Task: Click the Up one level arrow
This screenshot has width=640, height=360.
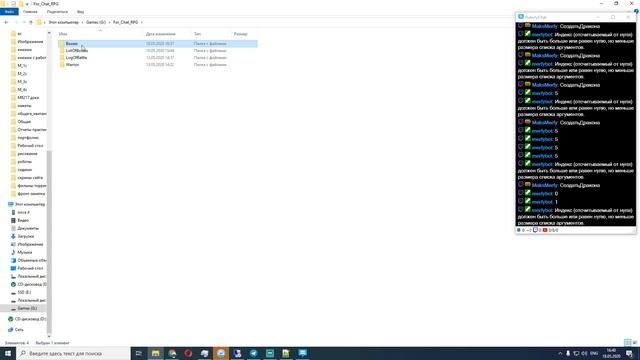Action: (x=31, y=22)
